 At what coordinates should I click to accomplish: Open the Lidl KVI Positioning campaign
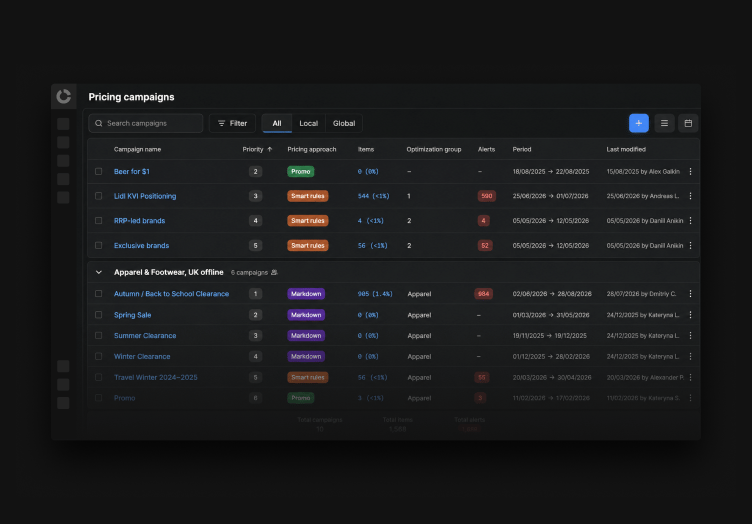point(145,196)
